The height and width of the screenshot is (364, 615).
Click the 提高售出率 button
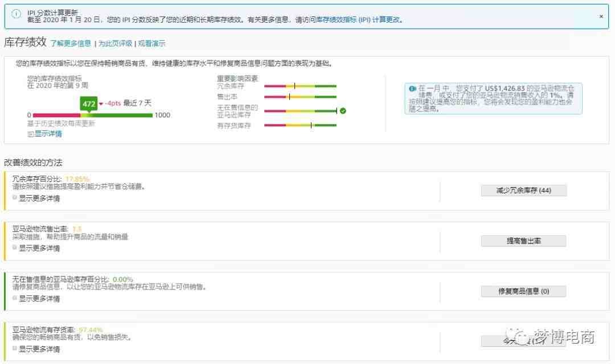pos(524,241)
